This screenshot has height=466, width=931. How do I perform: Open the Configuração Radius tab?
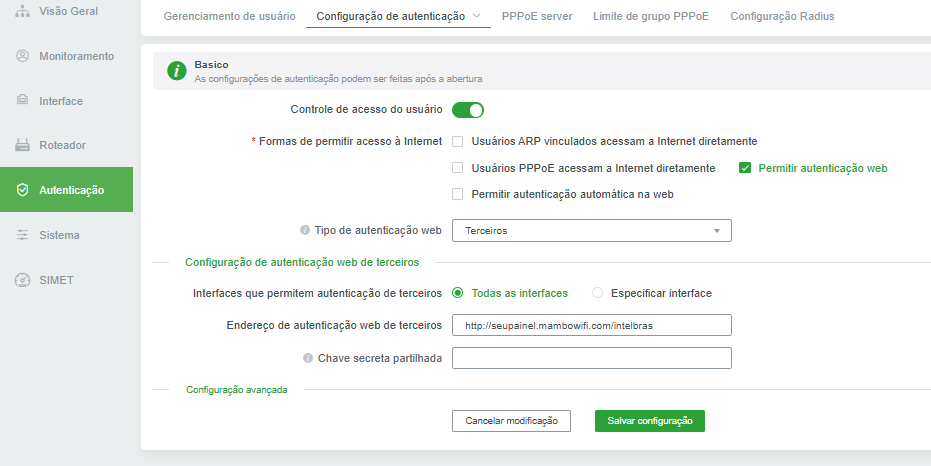click(x=782, y=17)
